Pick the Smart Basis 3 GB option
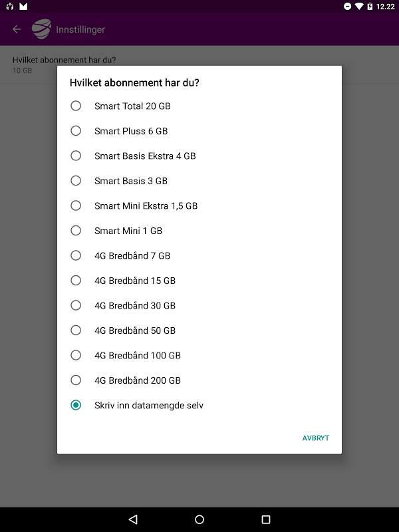399x532 pixels. [x=76, y=181]
